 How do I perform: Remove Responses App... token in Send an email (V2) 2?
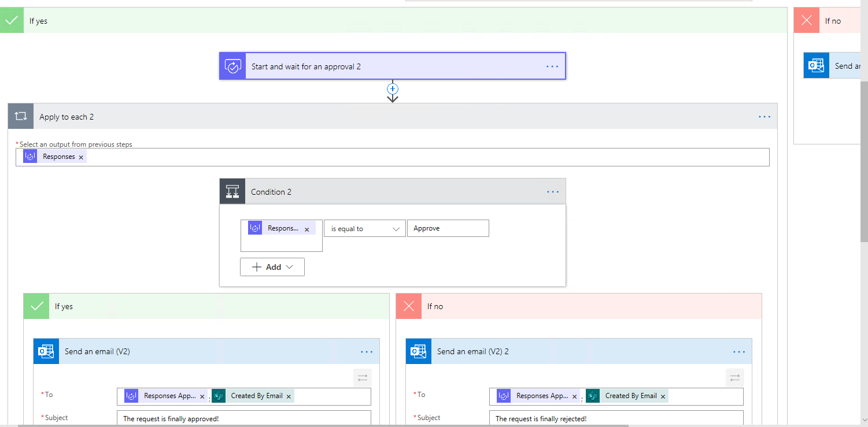(x=574, y=396)
